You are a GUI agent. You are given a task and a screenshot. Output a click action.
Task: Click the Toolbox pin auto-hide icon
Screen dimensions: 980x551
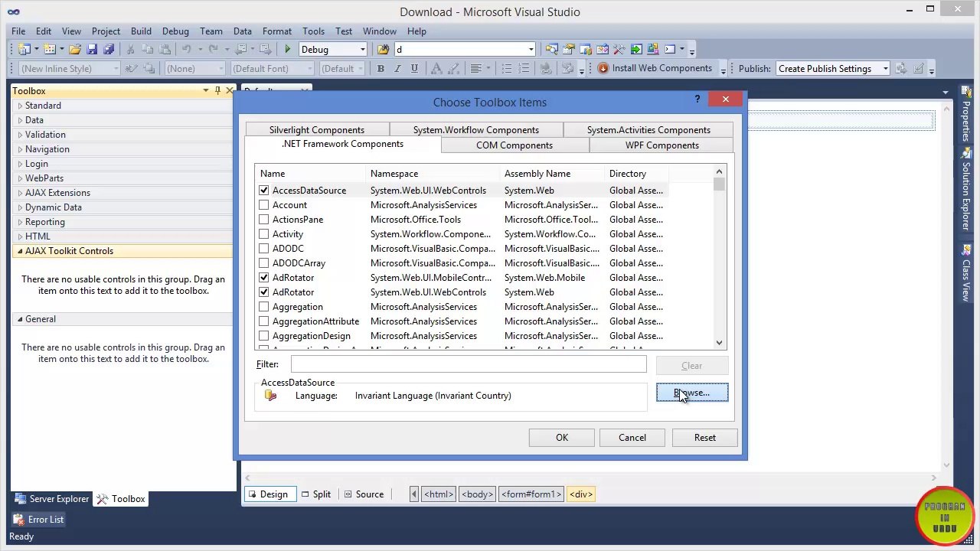[217, 90]
